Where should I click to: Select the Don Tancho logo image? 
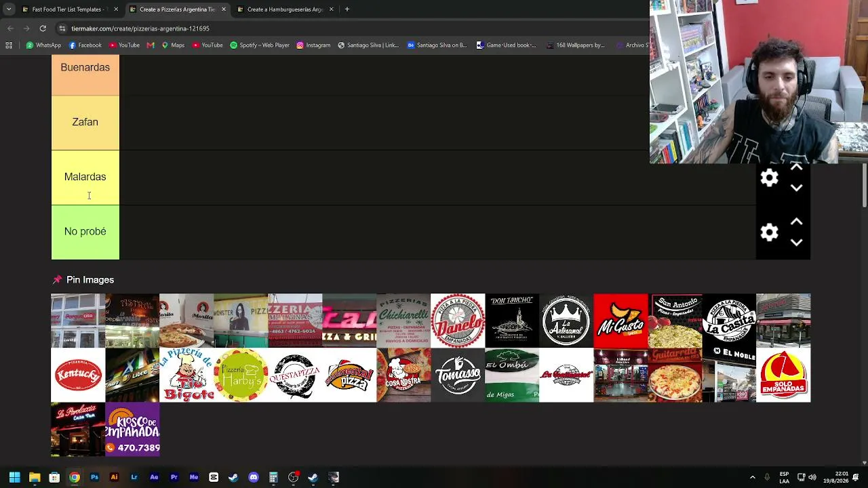point(512,321)
